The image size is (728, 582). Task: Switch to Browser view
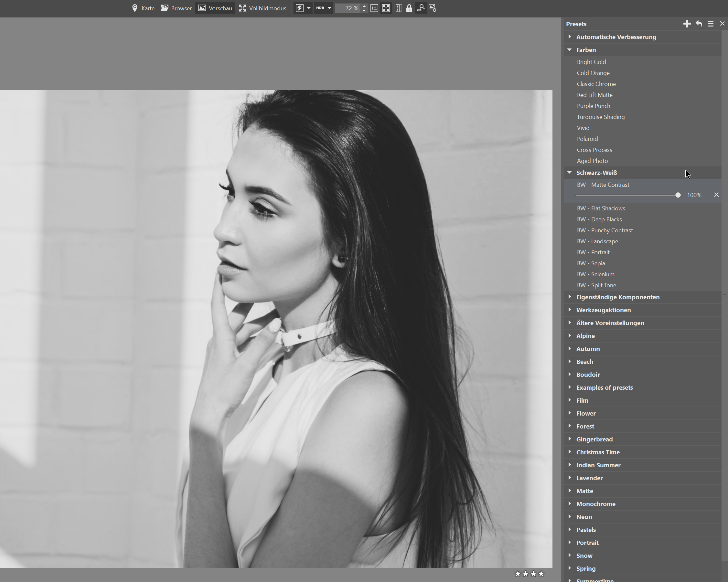pyautogui.click(x=176, y=8)
